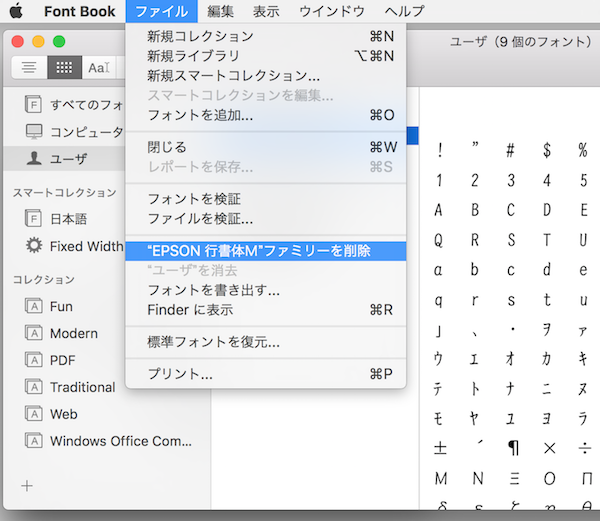Viewport: 600px width, 521px height.
Task: Click the すべてのフォント library icon
Action: 33,104
